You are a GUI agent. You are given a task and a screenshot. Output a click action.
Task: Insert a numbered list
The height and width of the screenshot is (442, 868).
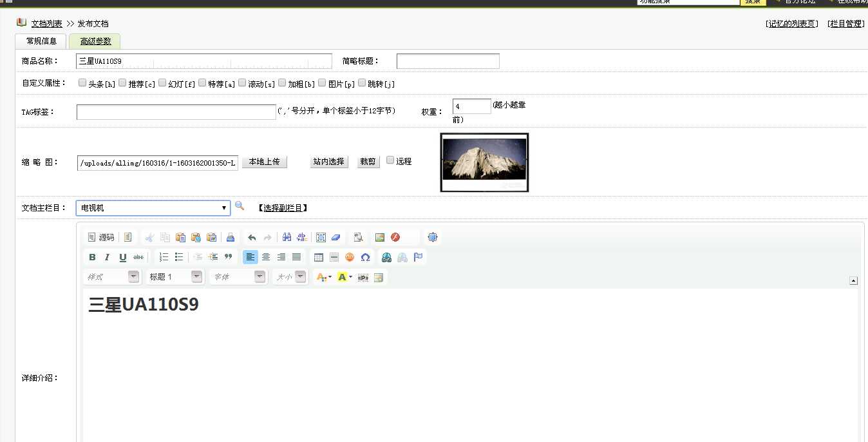[164, 257]
